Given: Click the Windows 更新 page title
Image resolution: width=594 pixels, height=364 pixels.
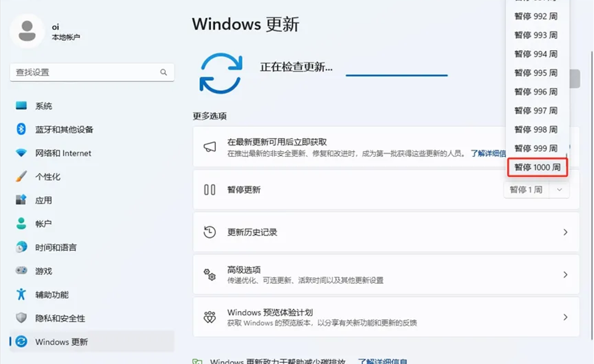Looking at the screenshot, I should (x=246, y=24).
